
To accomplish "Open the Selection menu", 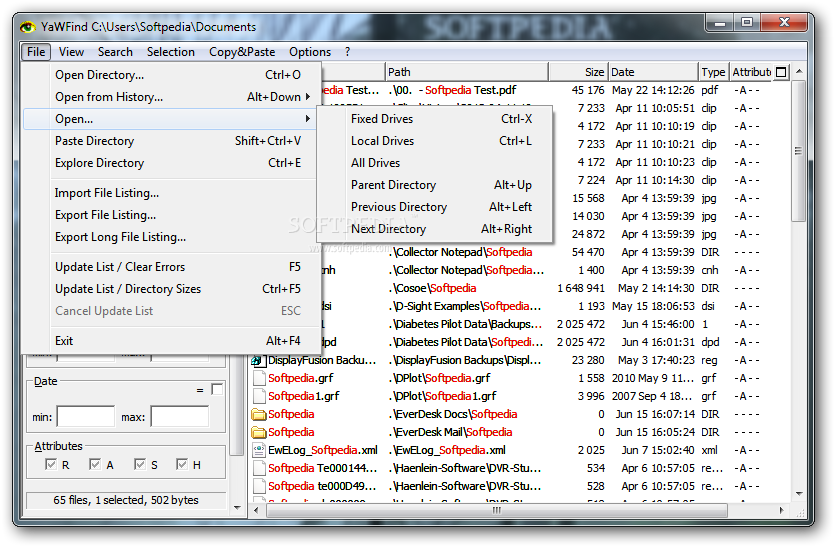I will (171, 52).
